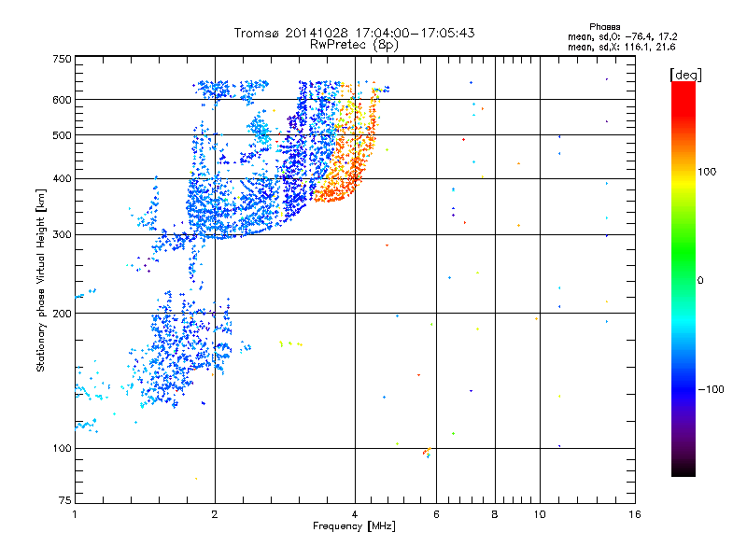747x560 pixels.
Task: Click the y-axis tick label '600'
Action: pos(63,100)
